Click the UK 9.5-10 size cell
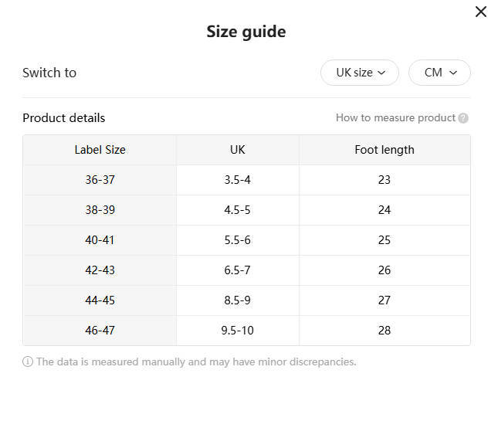Viewport: 498px width, 448px height. 237,331
